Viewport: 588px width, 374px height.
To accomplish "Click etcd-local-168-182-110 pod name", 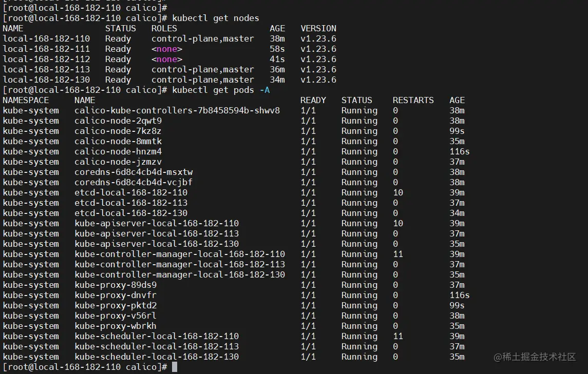I will point(131,192).
